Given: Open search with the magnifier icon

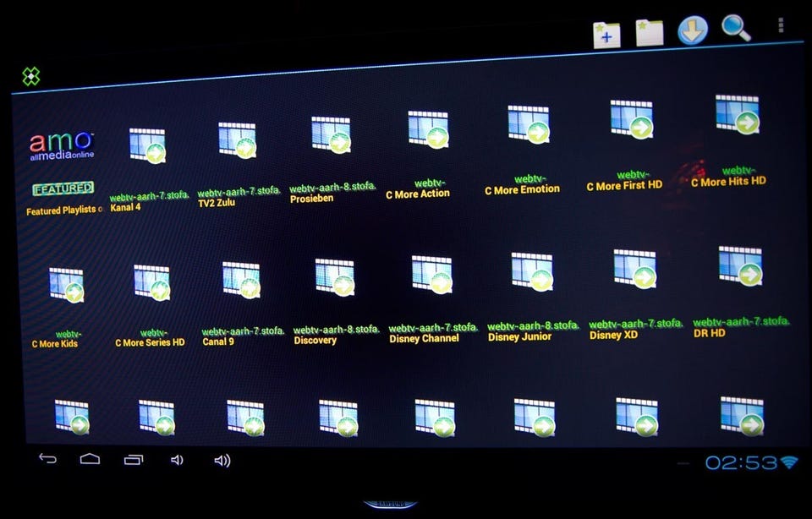Looking at the screenshot, I should [736, 27].
